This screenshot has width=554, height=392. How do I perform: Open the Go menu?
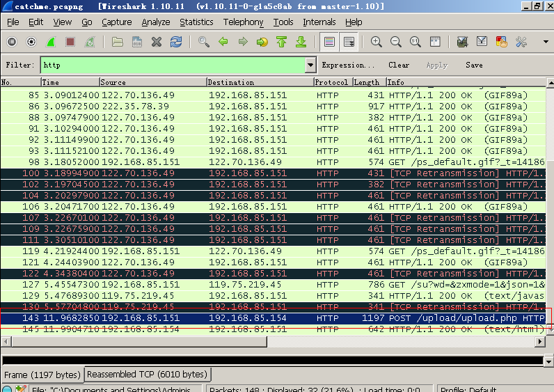pyautogui.click(x=87, y=22)
